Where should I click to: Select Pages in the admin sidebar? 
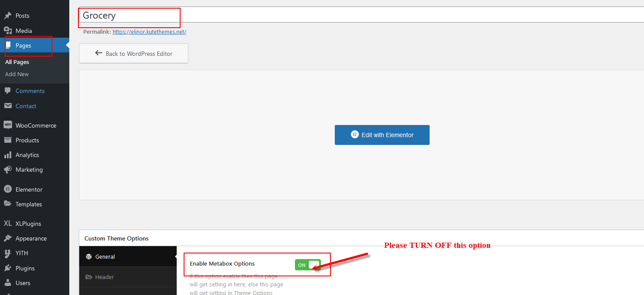tap(35, 45)
